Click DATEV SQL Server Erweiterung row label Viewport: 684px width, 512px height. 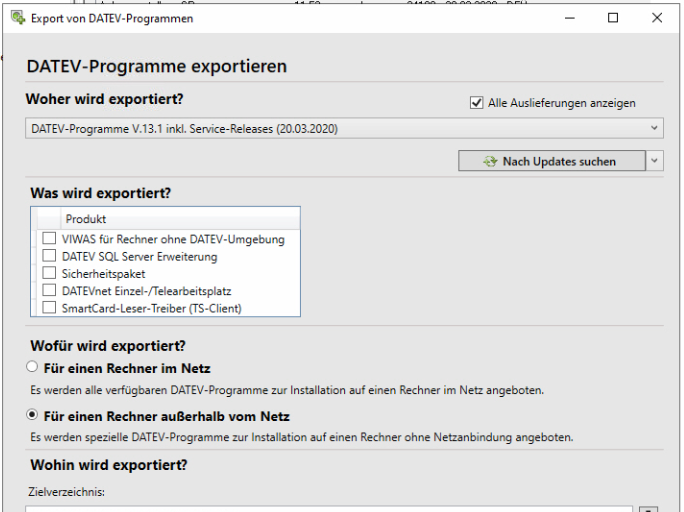point(140,256)
